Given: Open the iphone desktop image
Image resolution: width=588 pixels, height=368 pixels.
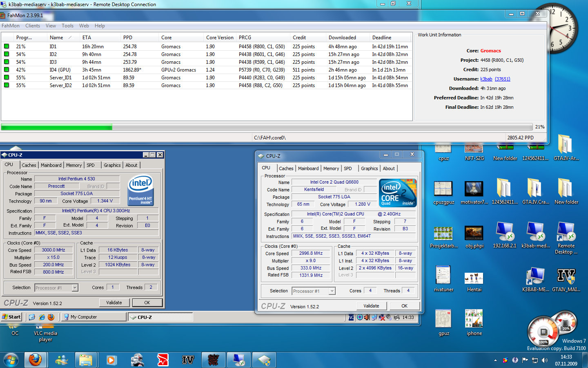Looking at the screenshot, I should click(474, 323).
